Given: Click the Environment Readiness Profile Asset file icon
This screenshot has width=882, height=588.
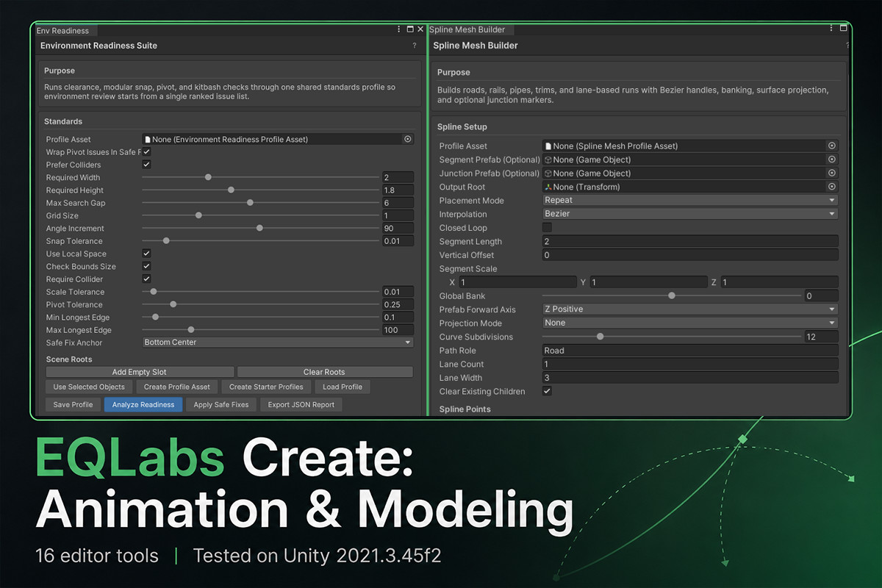Looking at the screenshot, I should click(148, 139).
